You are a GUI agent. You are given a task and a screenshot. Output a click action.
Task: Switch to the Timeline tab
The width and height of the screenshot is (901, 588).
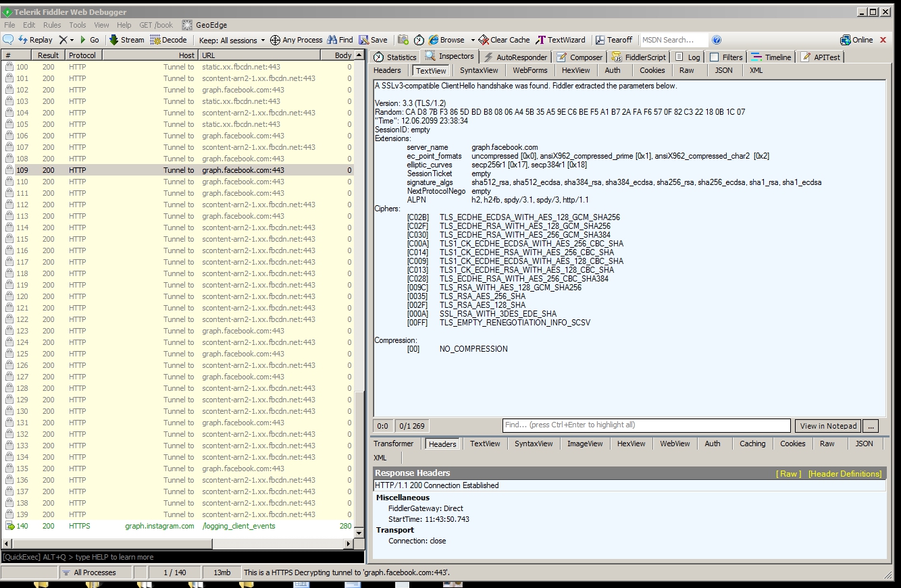pos(771,57)
